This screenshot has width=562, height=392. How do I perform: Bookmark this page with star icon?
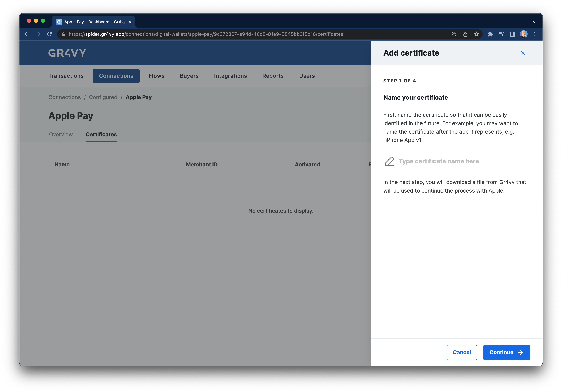tap(476, 34)
